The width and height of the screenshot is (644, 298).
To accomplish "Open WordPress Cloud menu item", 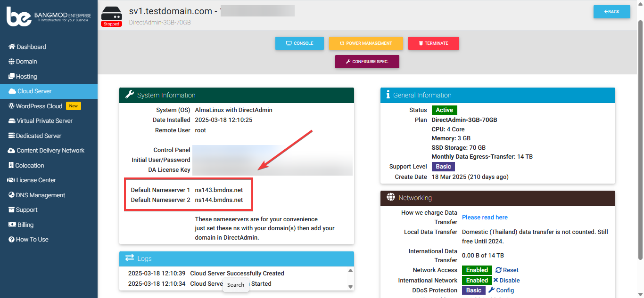I will click(39, 106).
